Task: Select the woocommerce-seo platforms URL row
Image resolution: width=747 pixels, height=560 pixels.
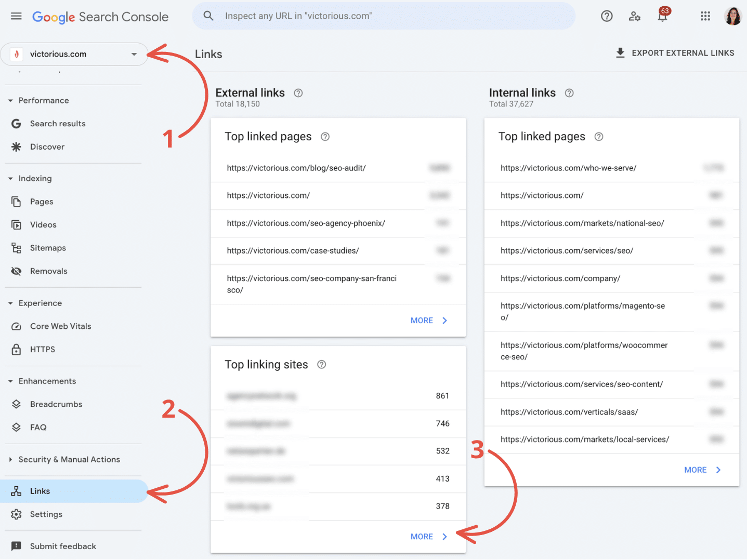Action: pos(612,351)
